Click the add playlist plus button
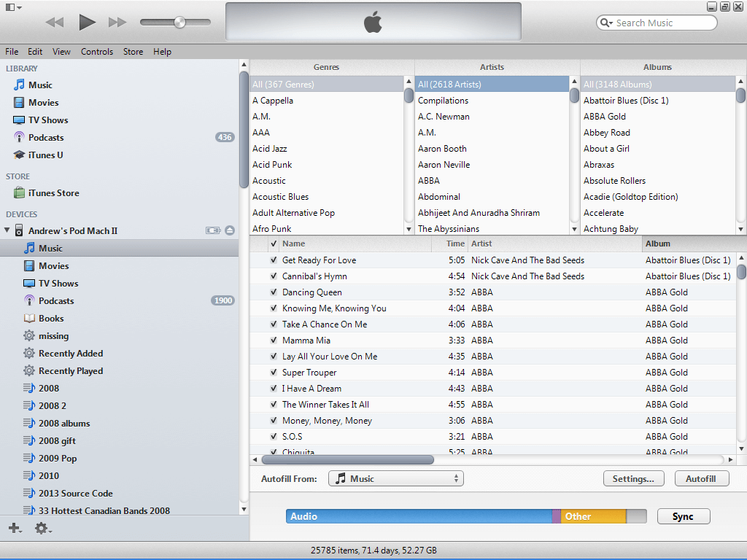Viewport: 747px width, 560px height. point(15,528)
